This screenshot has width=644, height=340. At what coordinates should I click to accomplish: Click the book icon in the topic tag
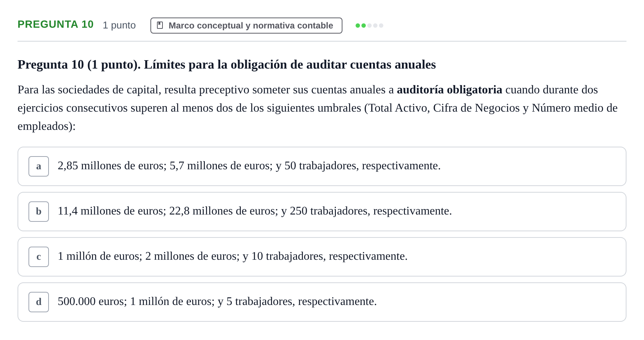coord(160,25)
